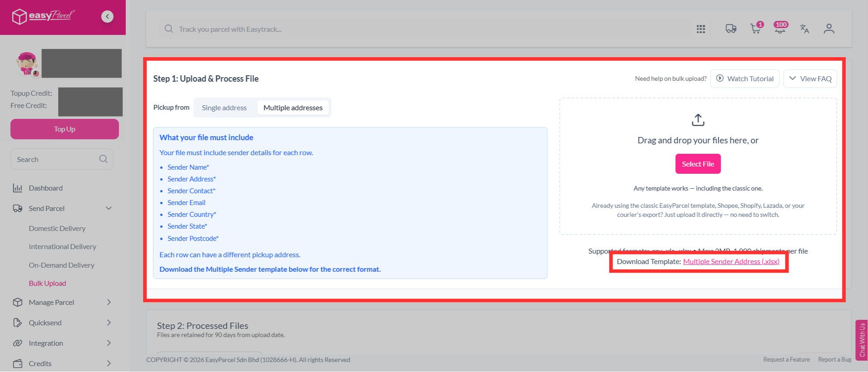Expand the Integration submenu chevron
This screenshot has height=372, width=868.
click(x=109, y=343)
